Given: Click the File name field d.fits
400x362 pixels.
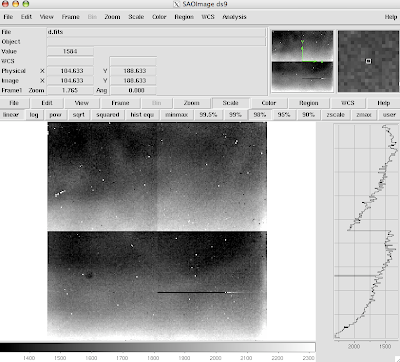Looking at the screenshot, I should pos(156,32).
